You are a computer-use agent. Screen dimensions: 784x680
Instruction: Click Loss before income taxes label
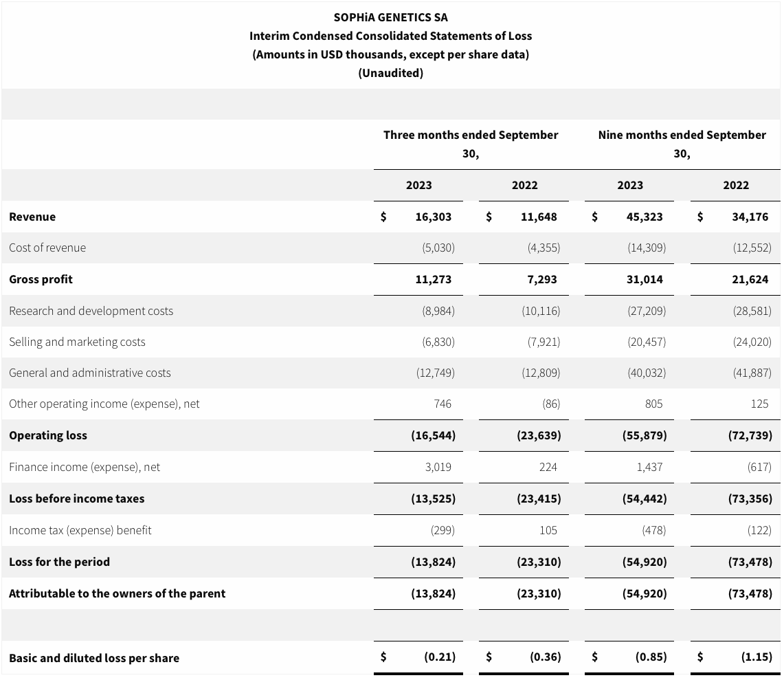(76, 498)
